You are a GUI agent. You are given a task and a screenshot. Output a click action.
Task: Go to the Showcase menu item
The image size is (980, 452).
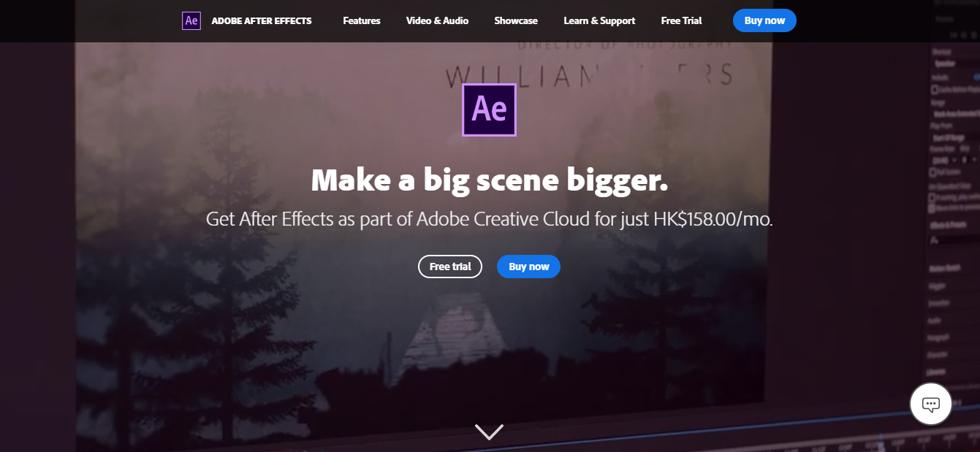click(516, 20)
